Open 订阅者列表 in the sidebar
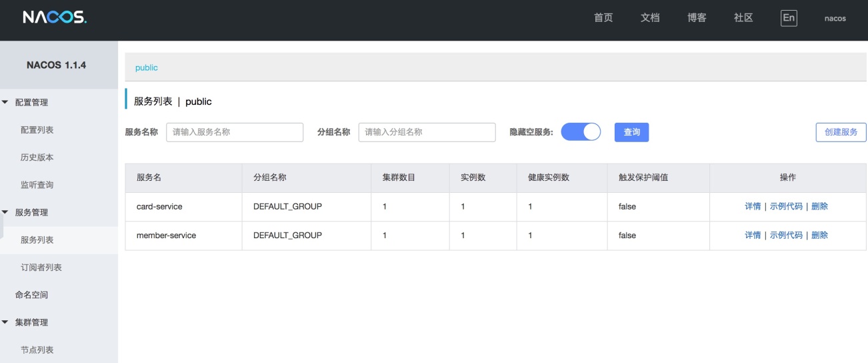The height and width of the screenshot is (363, 868). (41, 268)
